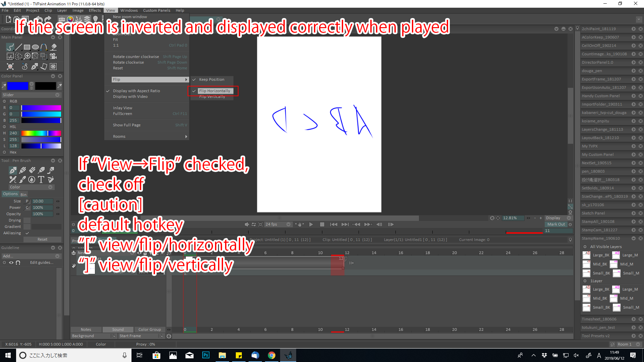Click Edit guides link
644x362 pixels.
(42, 262)
